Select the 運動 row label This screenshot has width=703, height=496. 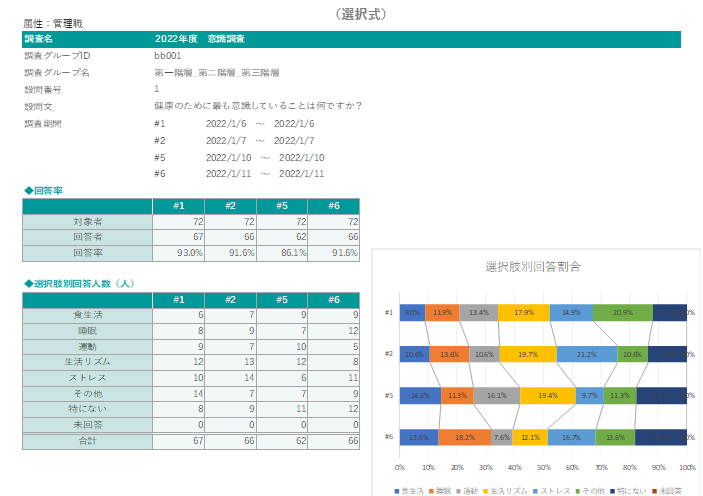[x=87, y=347]
